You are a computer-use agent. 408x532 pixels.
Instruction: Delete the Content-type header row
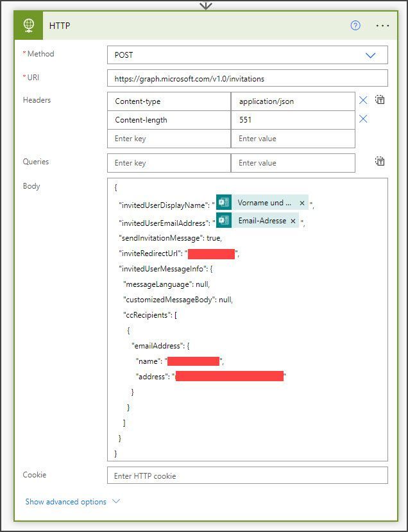point(363,100)
